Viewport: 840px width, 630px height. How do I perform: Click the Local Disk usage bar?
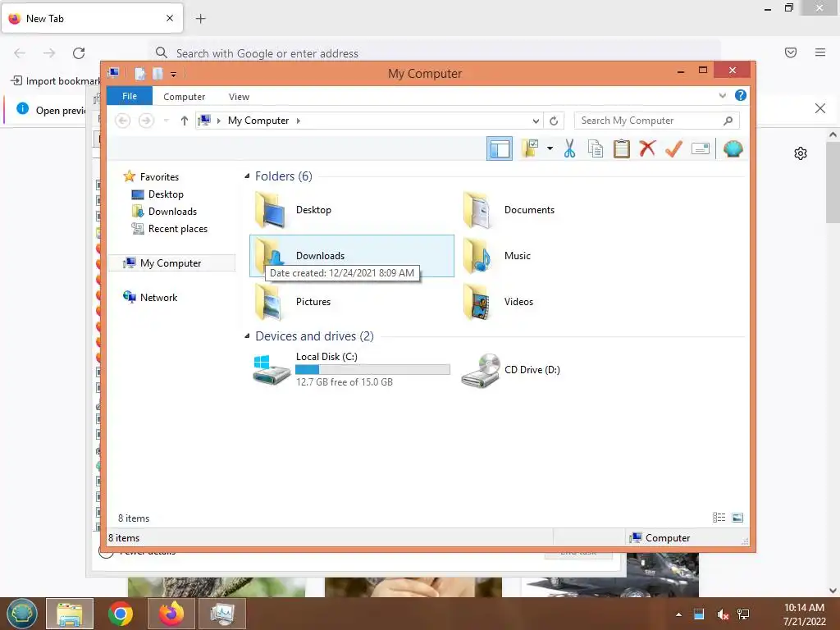point(373,369)
